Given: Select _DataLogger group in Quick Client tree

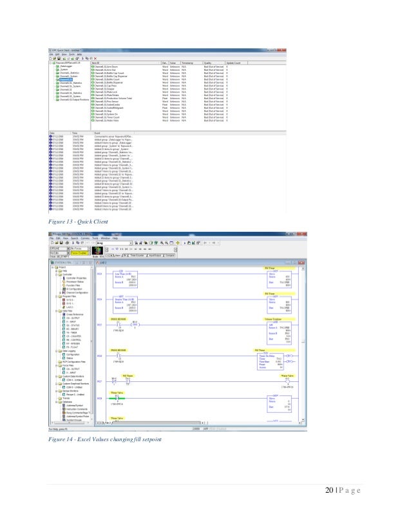Looking at the screenshot, I should click(x=66, y=66).
